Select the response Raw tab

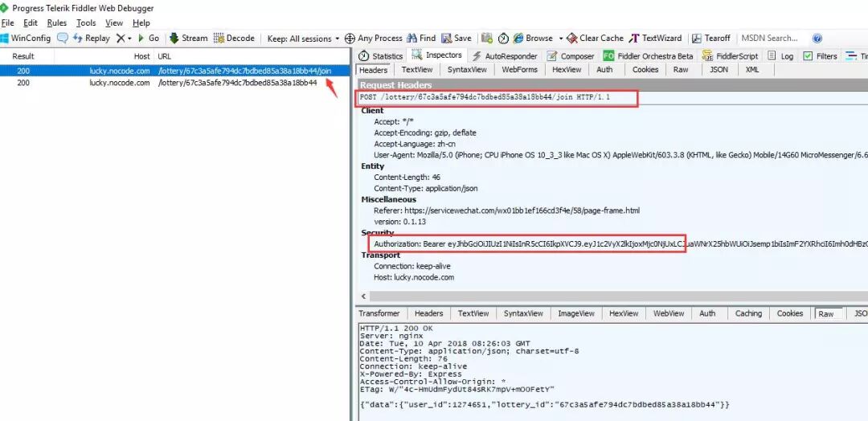coord(826,313)
